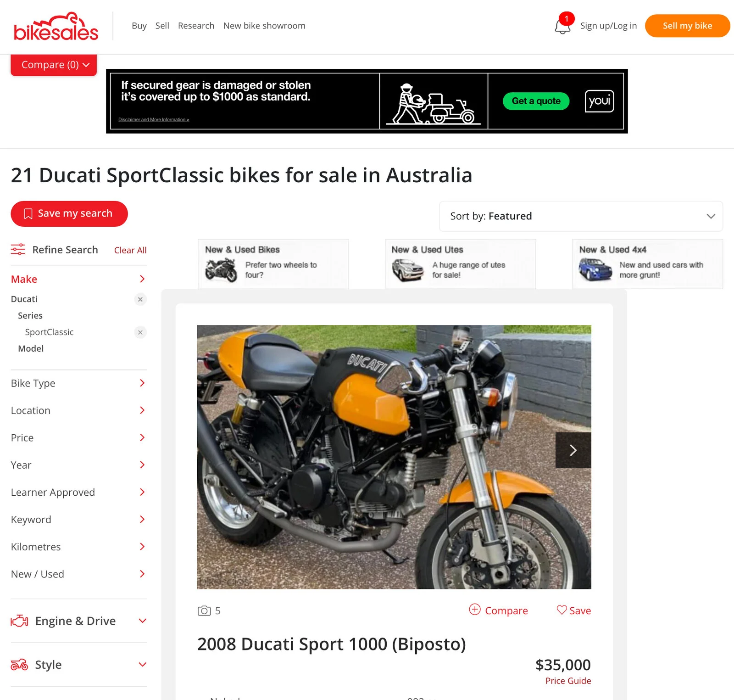
Task: Open the Bike Type filter
Action: [x=79, y=383]
